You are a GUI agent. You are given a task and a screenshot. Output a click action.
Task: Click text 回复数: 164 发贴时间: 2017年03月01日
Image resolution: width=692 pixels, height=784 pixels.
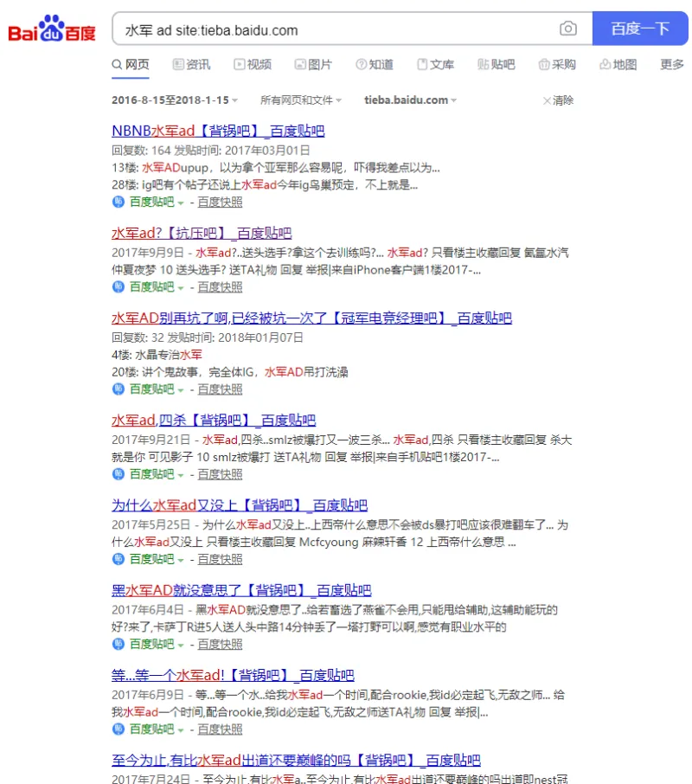click(210, 151)
